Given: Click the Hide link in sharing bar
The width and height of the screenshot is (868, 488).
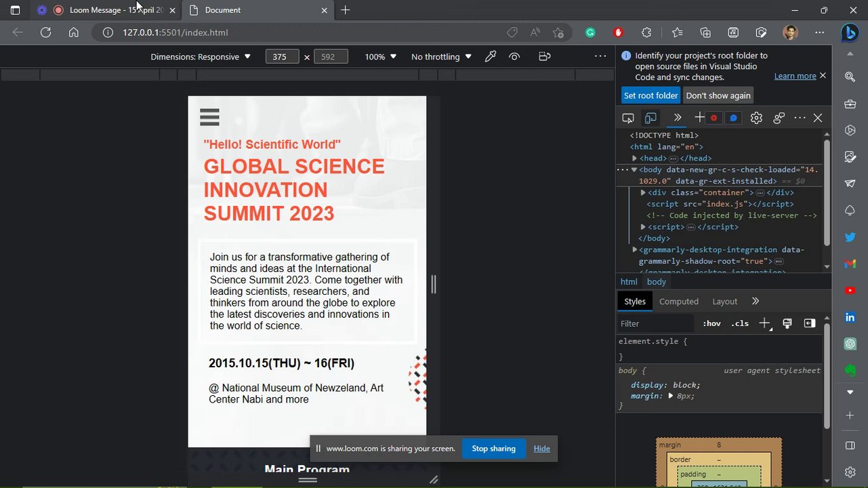Looking at the screenshot, I should (541, 449).
